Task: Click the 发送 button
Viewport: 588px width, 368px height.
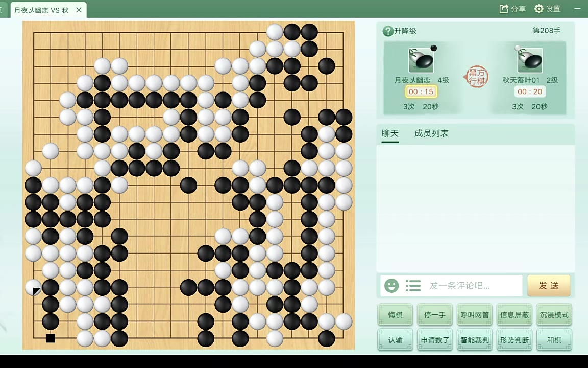Action: [549, 286]
